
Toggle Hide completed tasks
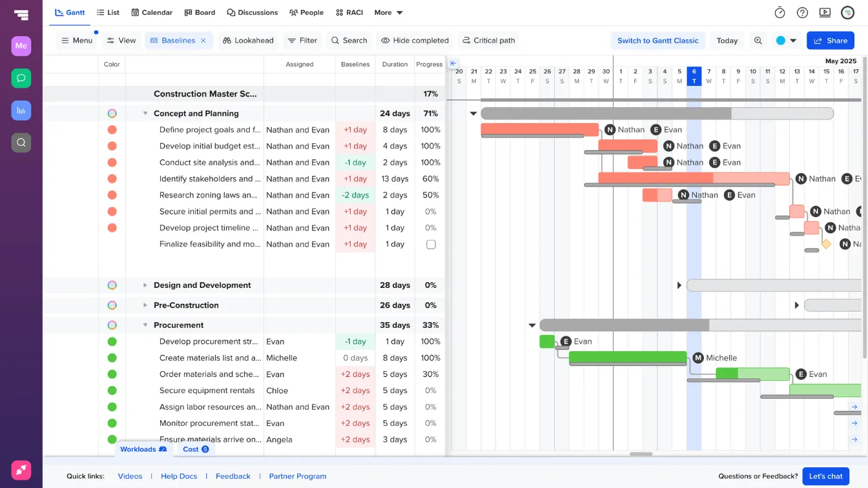(x=415, y=40)
